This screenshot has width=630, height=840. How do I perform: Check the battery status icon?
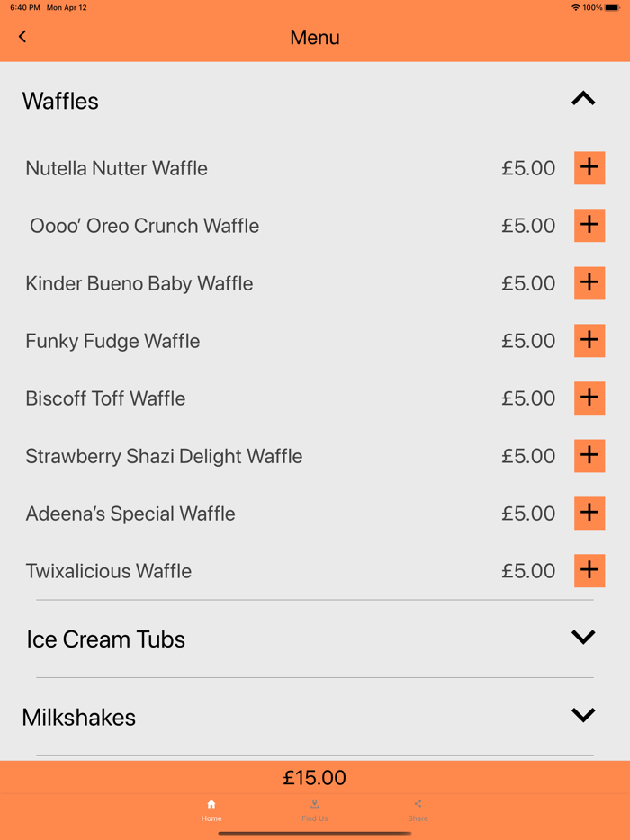(613, 7)
